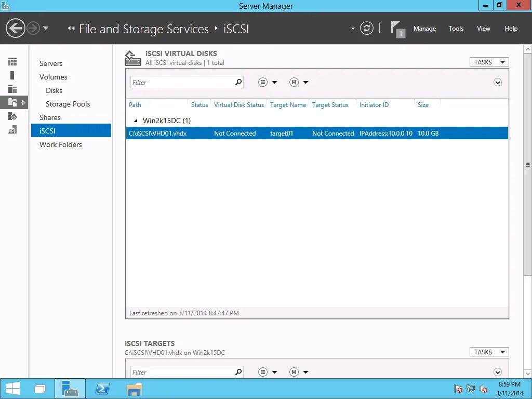
Task: Select iSCSI in the navigation pane
Action: pyautogui.click(x=71, y=130)
